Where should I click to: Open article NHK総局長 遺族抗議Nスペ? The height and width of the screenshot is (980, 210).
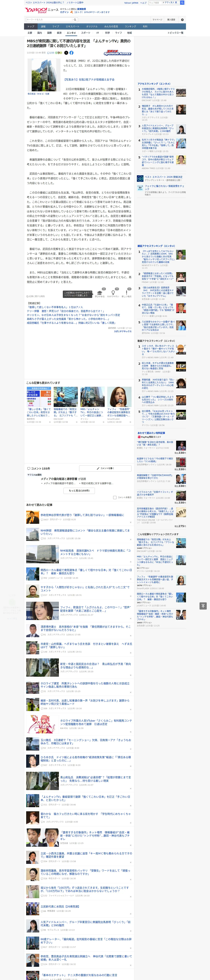pos(95,552)
